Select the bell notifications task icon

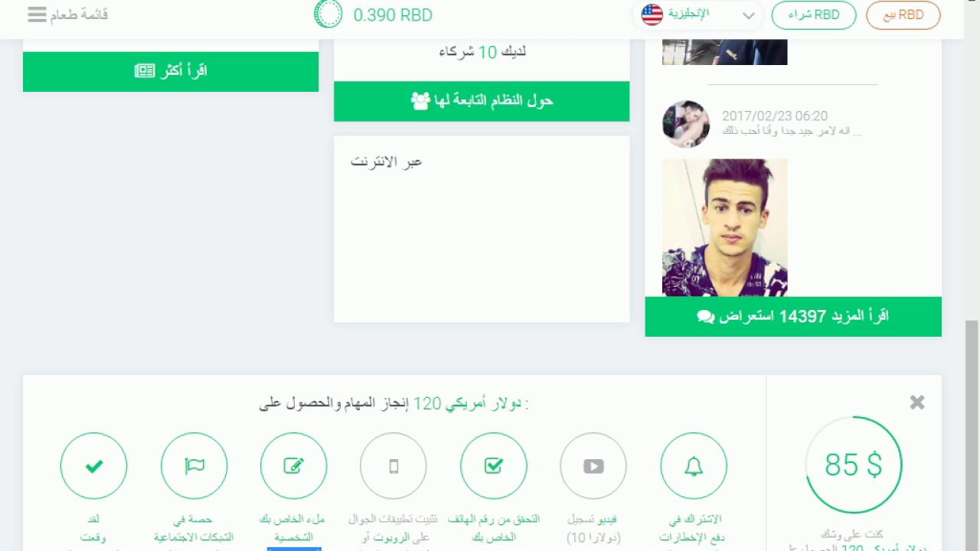coord(694,466)
